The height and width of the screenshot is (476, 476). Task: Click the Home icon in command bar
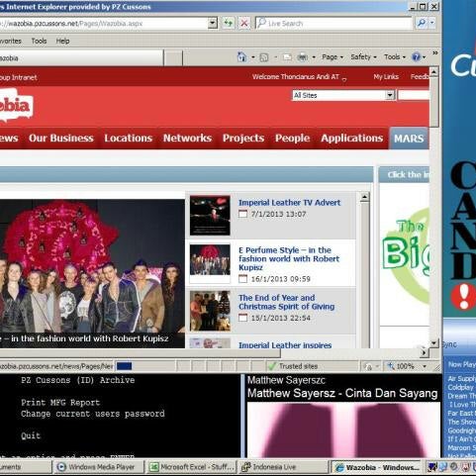241,57
